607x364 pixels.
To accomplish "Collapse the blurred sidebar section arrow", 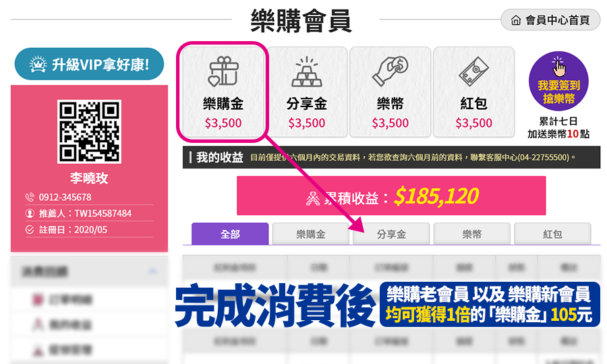I will pos(152,271).
